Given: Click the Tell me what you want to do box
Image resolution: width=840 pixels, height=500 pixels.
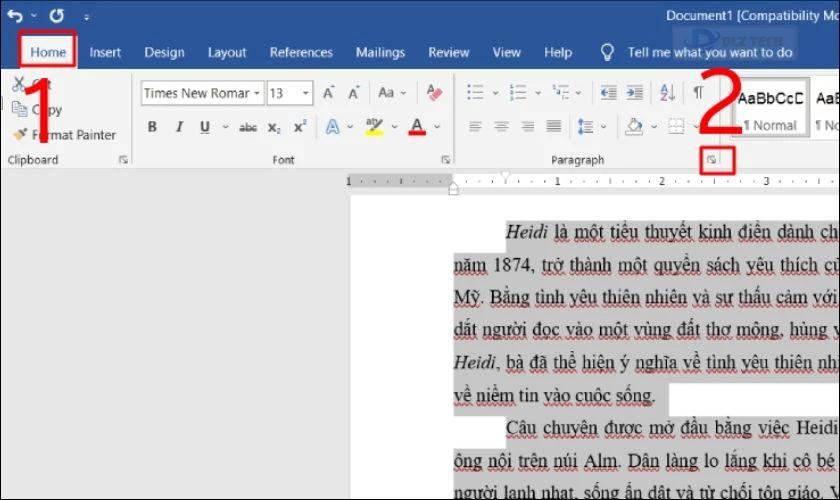Looking at the screenshot, I should pos(710,52).
